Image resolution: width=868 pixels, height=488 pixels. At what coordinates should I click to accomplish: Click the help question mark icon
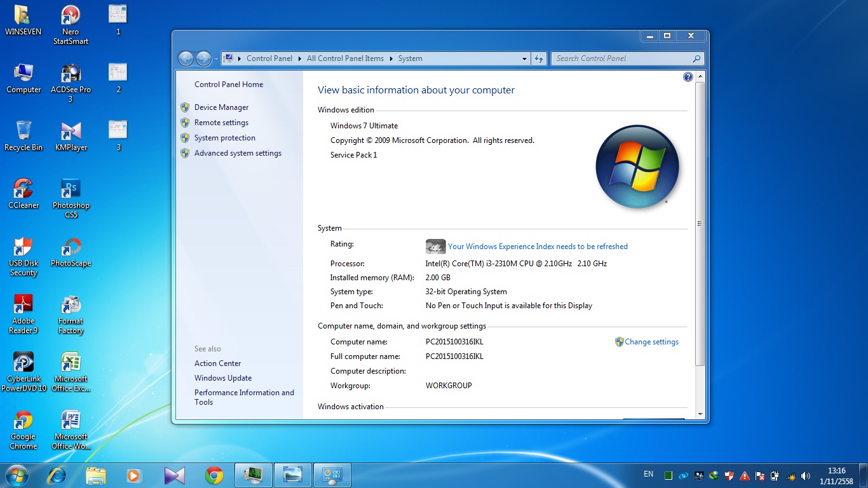[x=688, y=77]
